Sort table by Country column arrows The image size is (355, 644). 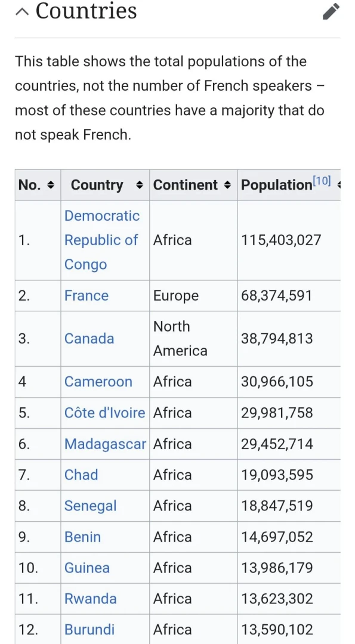pos(140,185)
